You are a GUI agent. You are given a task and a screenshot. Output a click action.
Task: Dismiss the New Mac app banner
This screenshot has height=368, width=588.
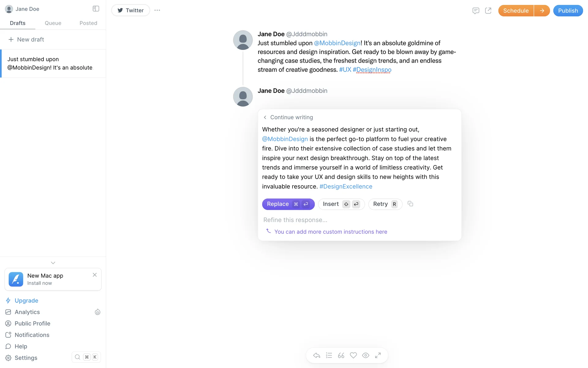[95, 275]
